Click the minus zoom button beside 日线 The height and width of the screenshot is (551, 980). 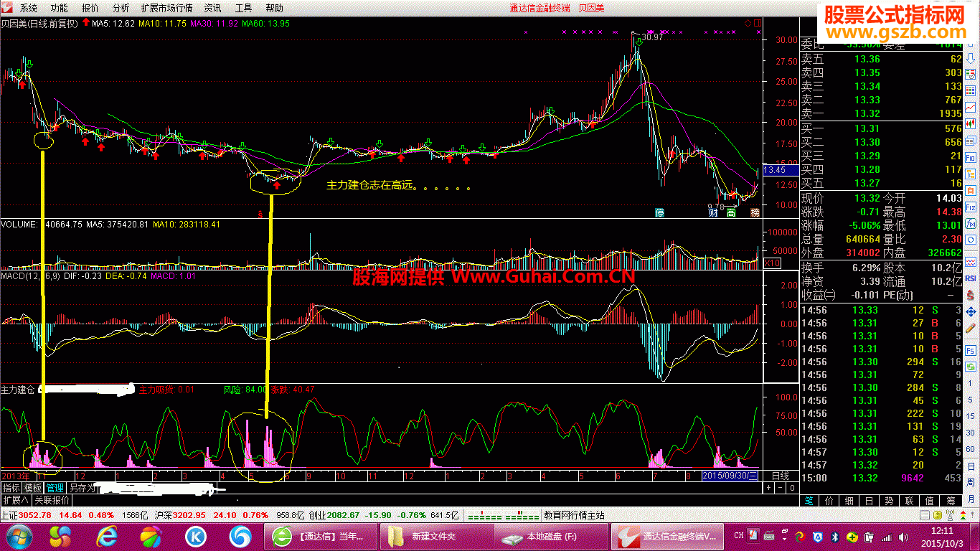click(x=781, y=488)
